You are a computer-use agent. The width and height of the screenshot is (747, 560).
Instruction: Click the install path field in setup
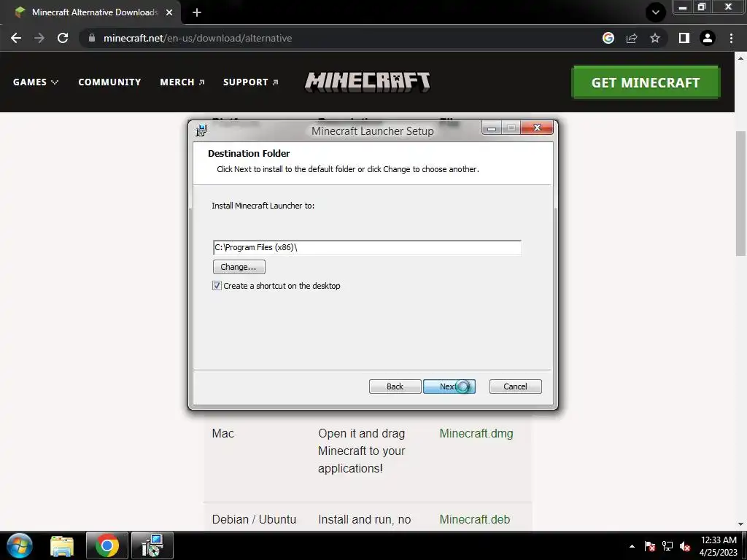pyautogui.click(x=367, y=248)
